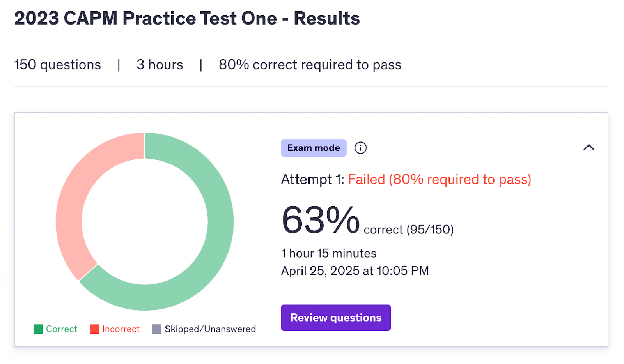Image resolution: width=624 pixels, height=364 pixels.
Task: Click the info icon beside Exam mode
Action: point(360,148)
